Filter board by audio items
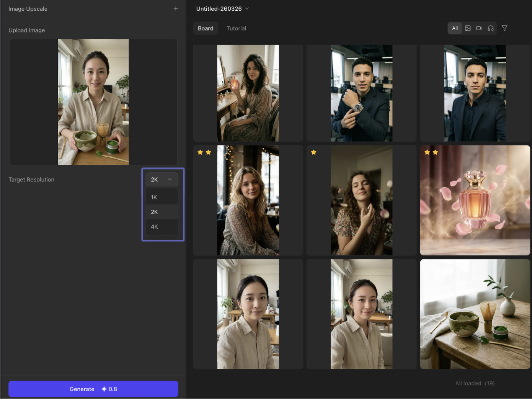The width and height of the screenshot is (532, 399). click(491, 28)
